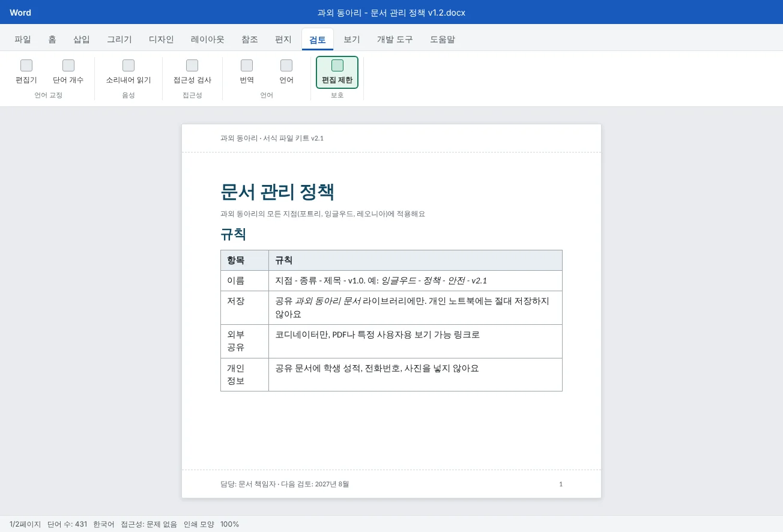
Task: Open the 편집기 editor tool
Action: 26,72
